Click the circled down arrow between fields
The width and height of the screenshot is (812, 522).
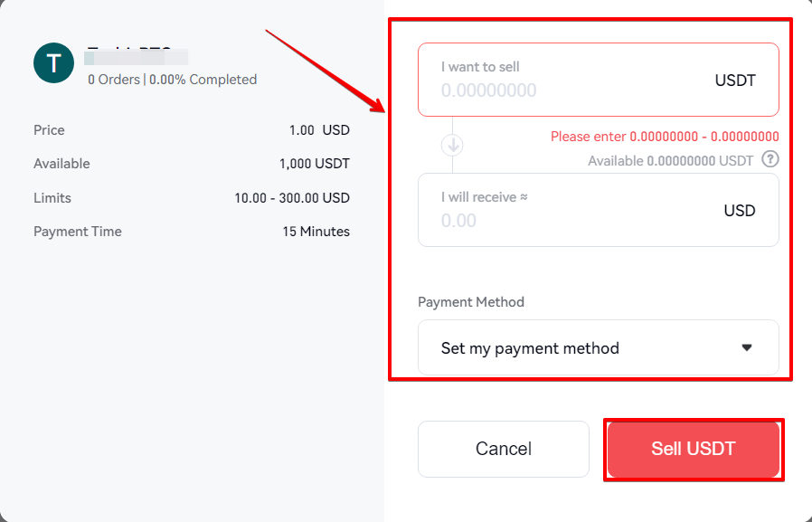tap(453, 145)
